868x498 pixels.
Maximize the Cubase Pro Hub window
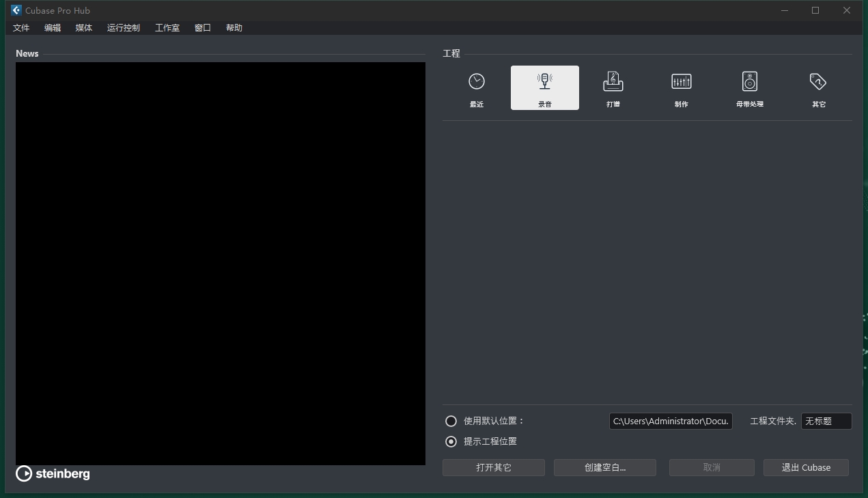[x=815, y=10]
